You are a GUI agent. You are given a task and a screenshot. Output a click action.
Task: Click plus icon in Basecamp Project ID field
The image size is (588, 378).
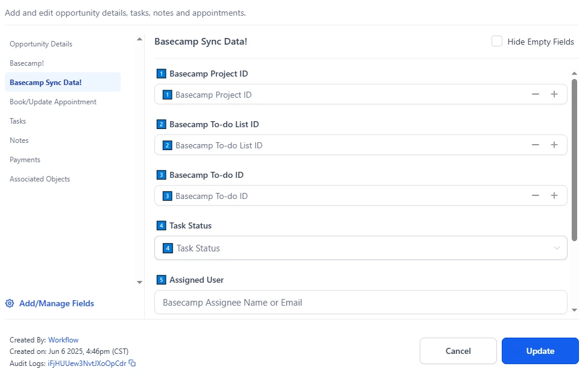point(554,94)
